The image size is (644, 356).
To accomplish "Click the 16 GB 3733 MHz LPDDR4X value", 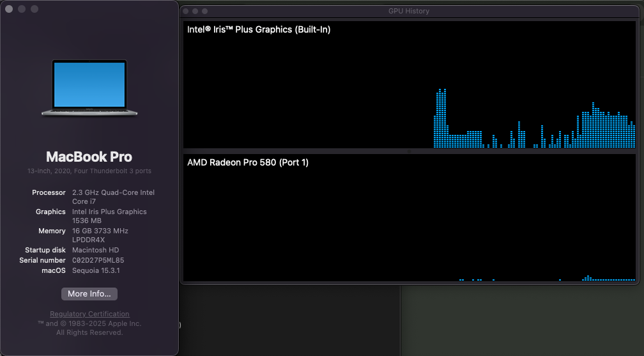I will coord(100,235).
